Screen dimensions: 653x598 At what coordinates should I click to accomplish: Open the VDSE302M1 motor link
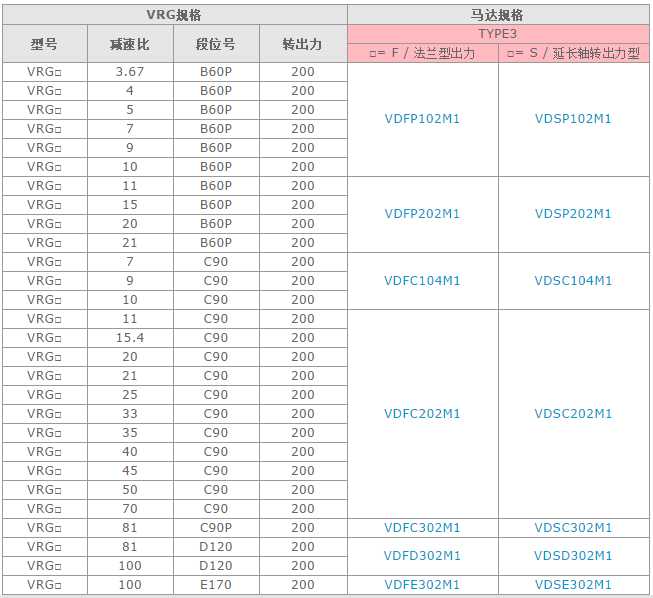pyautogui.click(x=573, y=585)
